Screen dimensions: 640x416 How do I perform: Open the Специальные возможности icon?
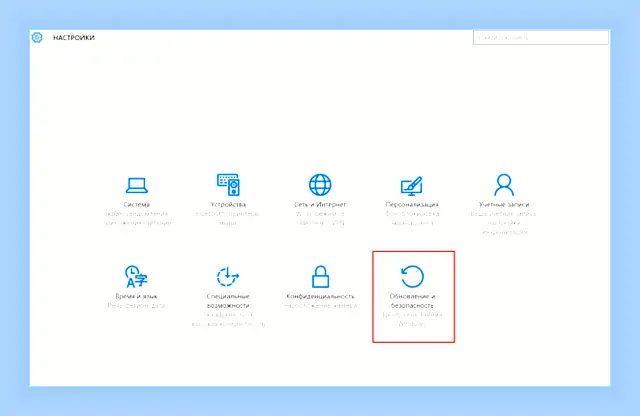coord(228,276)
